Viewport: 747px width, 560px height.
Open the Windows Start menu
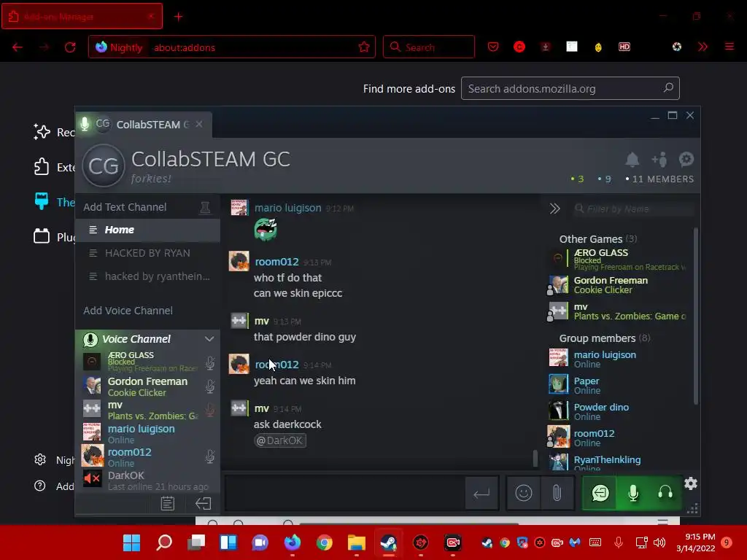pyautogui.click(x=131, y=542)
